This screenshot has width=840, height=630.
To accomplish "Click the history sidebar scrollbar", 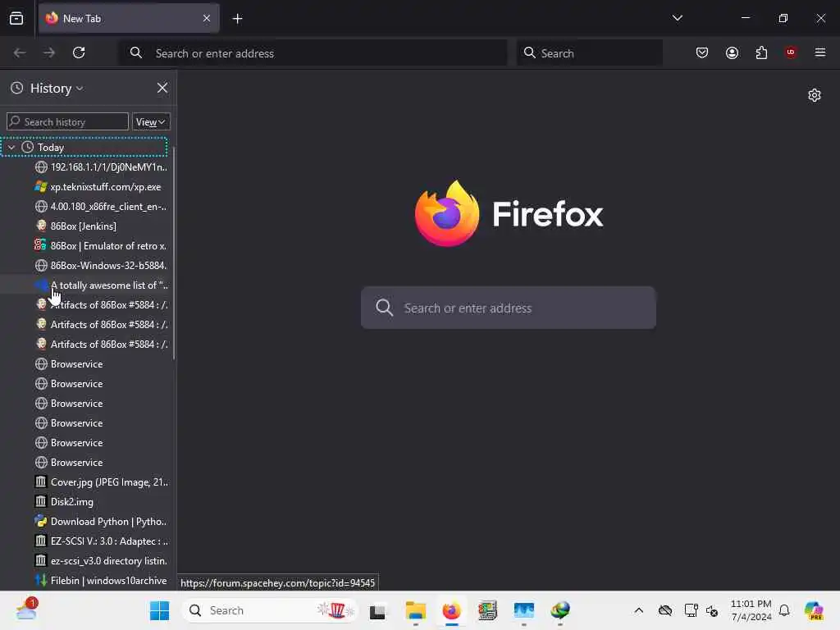I will (174, 252).
